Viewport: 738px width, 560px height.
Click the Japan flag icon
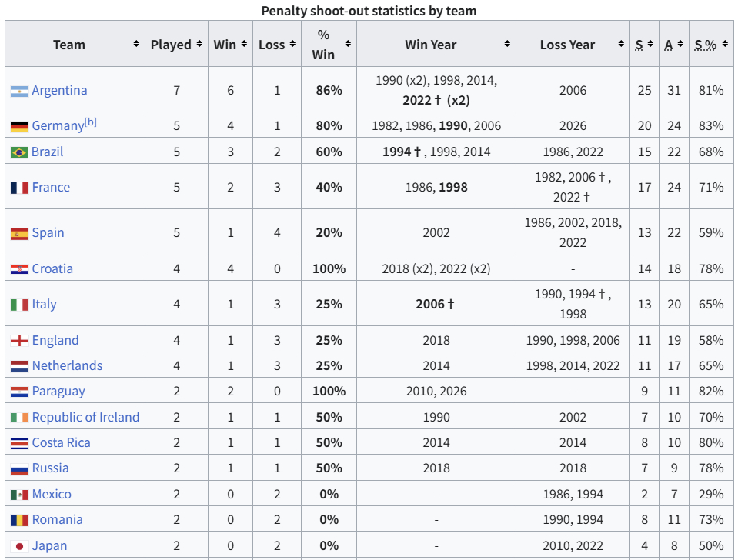(19, 546)
